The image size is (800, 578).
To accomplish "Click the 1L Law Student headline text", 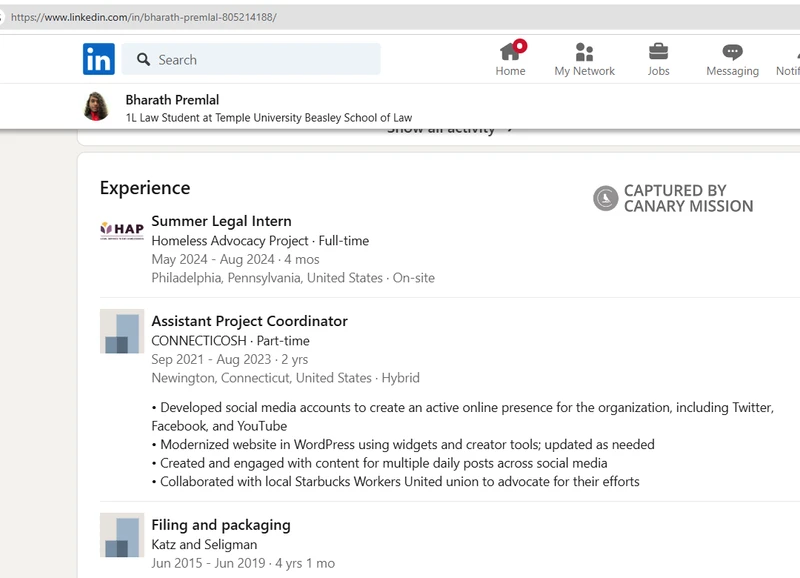I will pyautogui.click(x=269, y=118).
